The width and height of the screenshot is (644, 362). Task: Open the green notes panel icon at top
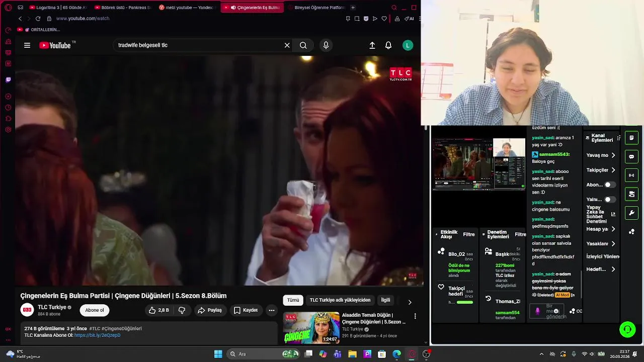(631, 138)
